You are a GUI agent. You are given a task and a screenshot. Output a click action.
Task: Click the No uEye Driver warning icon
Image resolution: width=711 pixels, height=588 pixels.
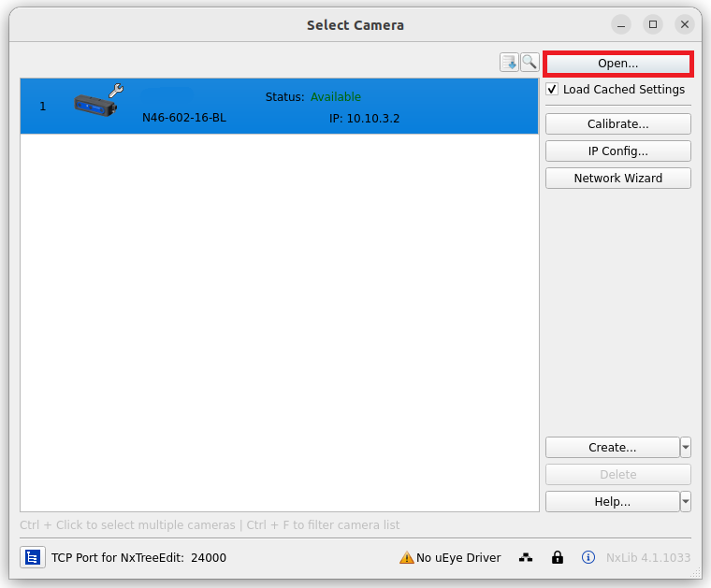pos(406,557)
